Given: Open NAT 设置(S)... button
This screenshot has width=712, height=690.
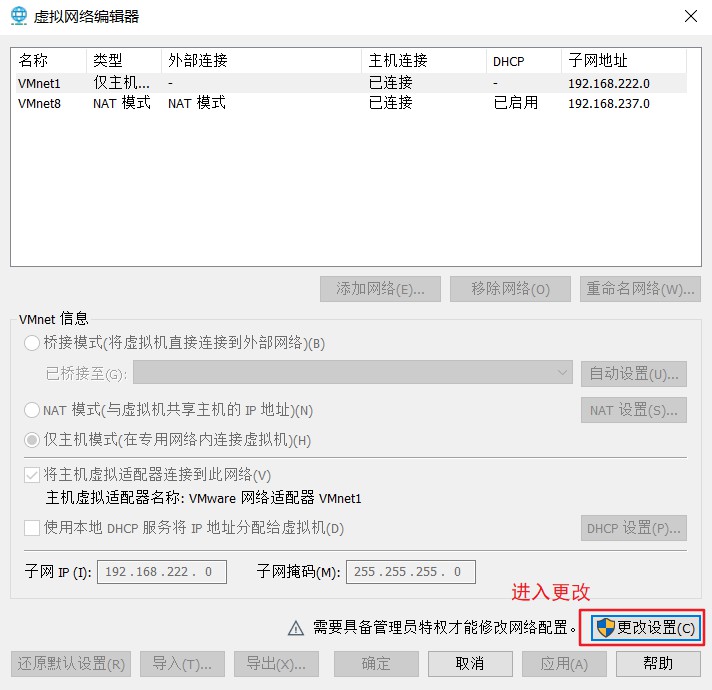Looking at the screenshot, I should click(633, 410).
